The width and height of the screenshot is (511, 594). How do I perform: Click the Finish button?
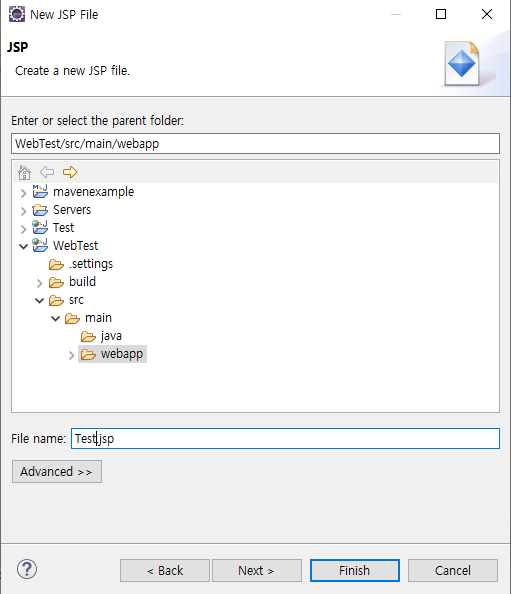coord(355,571)
